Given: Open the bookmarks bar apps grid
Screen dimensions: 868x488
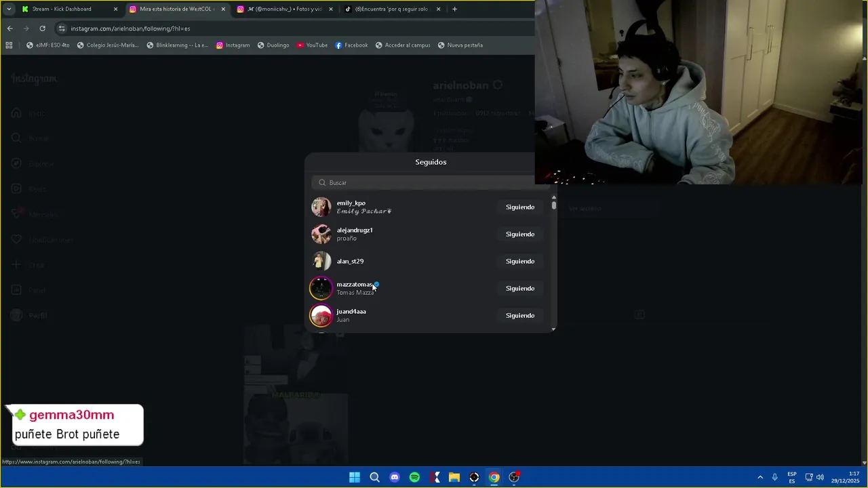Looking at the screenshot, I should [9, 45].
